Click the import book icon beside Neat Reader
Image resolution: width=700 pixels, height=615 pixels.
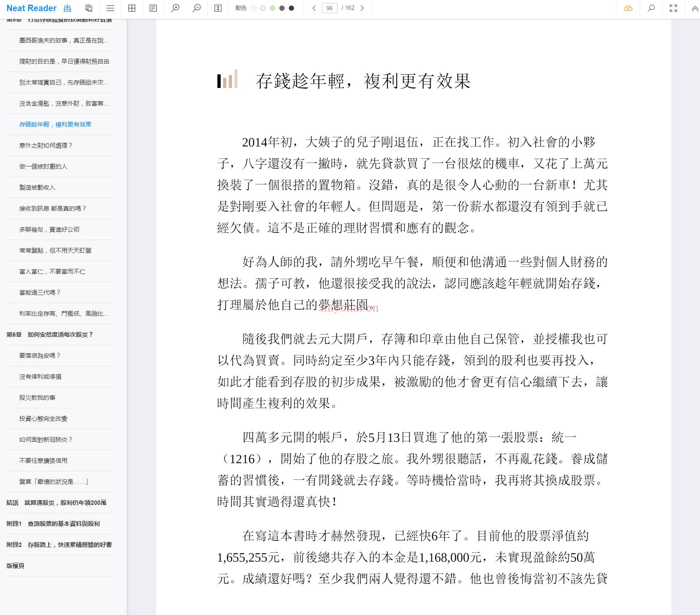tap(67, 8)
